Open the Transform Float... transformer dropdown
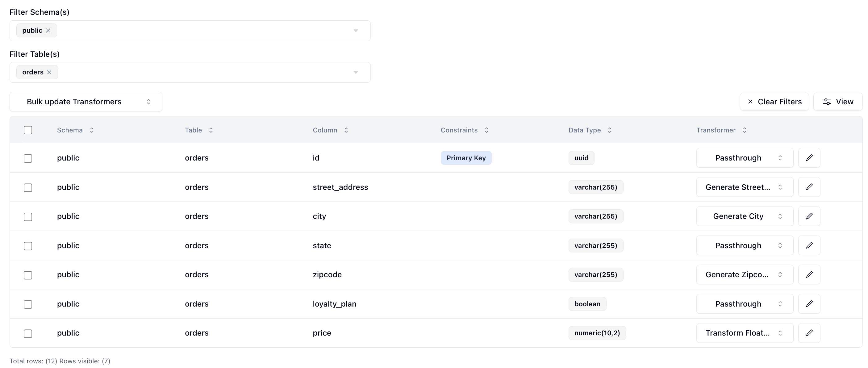868x368 pixels. tap(745, 332)
